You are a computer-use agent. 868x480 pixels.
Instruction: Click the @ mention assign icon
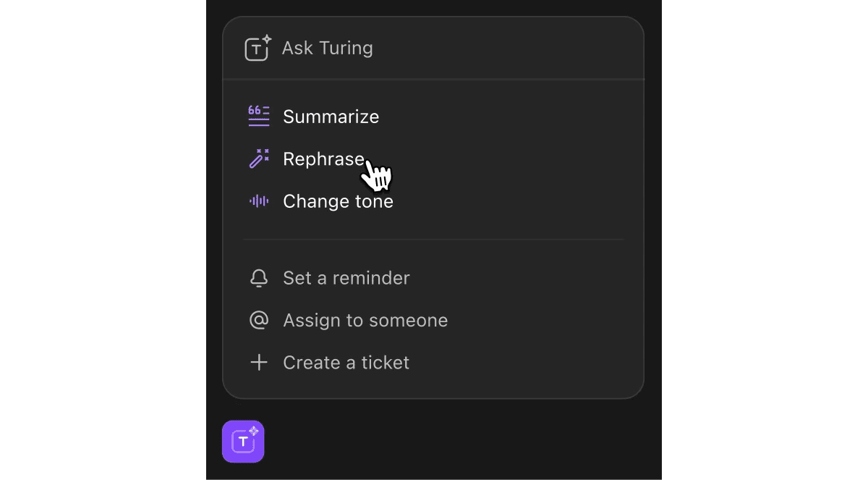point(259,320)
